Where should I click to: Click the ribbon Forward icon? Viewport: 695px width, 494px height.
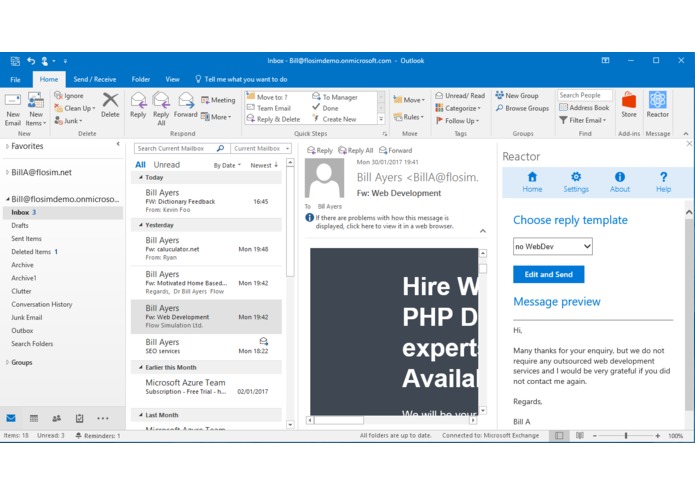[x=186, y=100]
